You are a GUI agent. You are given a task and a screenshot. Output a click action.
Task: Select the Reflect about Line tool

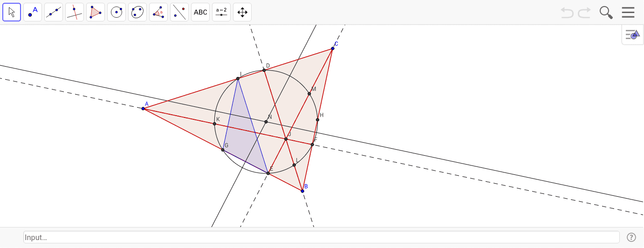tap(179, 12)
